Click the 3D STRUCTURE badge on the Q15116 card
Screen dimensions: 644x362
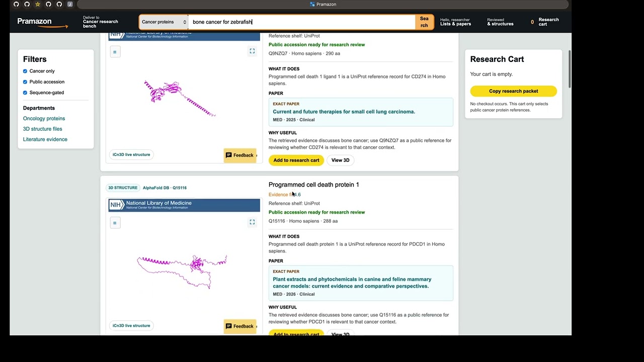(123, 188)
